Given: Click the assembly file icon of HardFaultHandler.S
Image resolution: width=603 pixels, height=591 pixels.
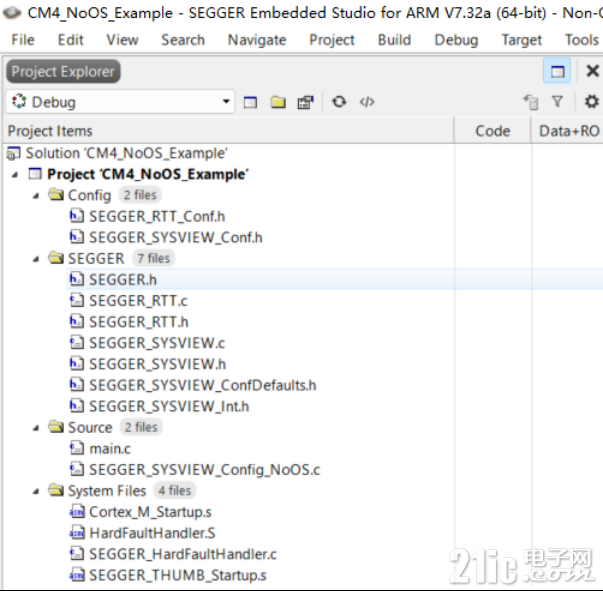Looking at the screenshot, I should [77, 533].
